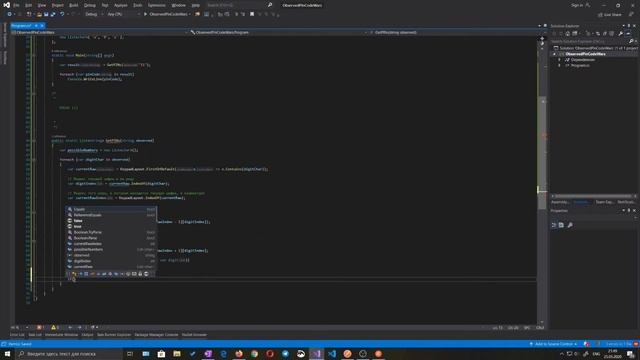This screenshot has height=360, width=640.
Task: Open the Program class navigation dropdown
Action: (x=280, y=32)
